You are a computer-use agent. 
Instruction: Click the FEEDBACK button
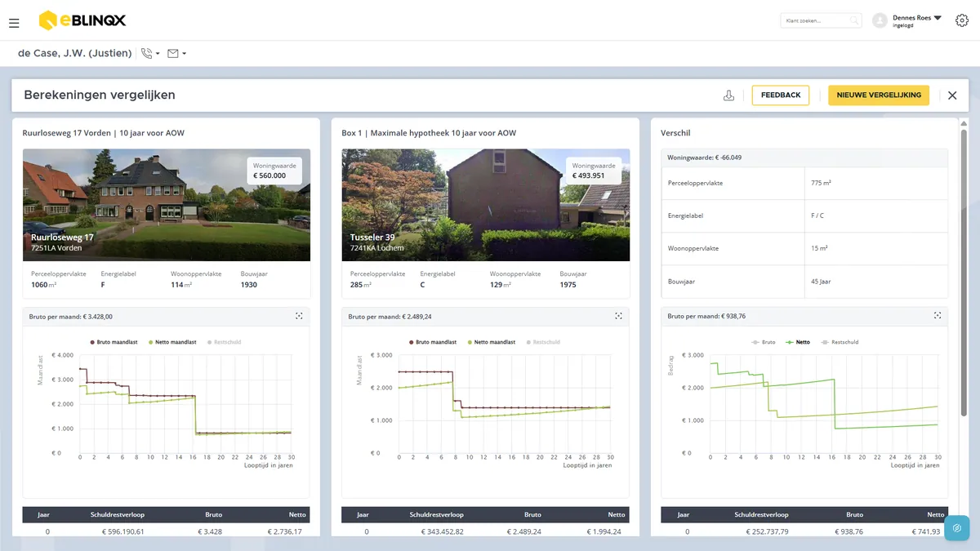click(x=781, y=96)
